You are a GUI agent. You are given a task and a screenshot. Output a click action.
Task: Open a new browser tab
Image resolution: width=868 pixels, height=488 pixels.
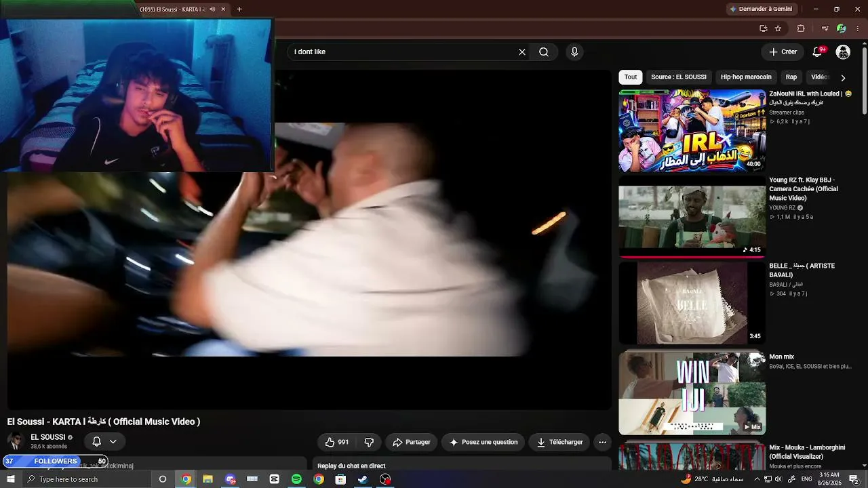coord(239,9)
